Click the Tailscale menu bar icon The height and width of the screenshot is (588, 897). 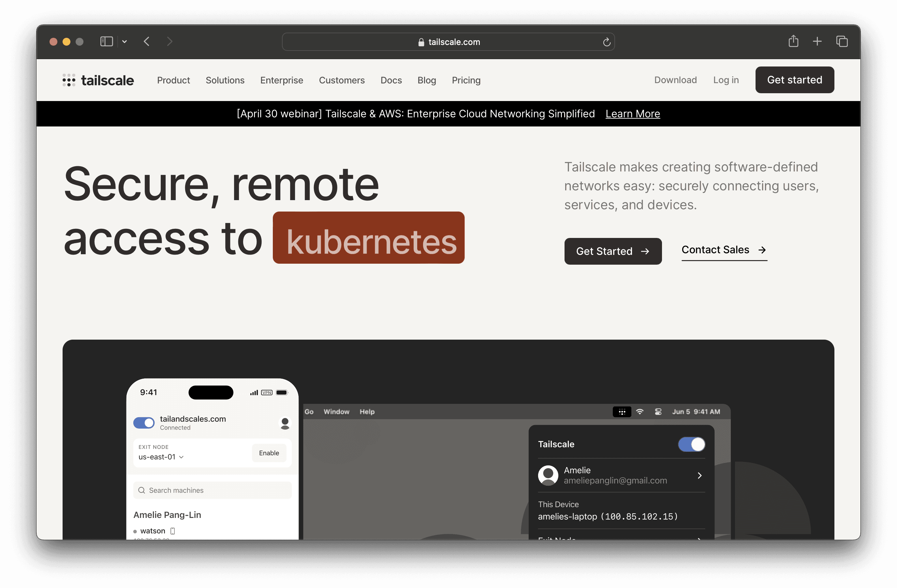pos(622,412)
